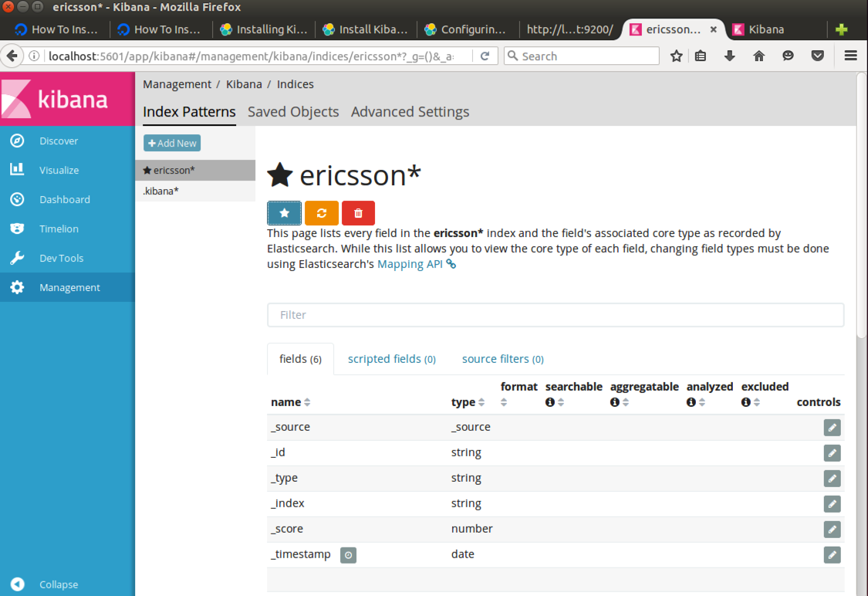This screenshot has height=596, width=868.
Task: Click the page's vertical scrollbar
Action: tap(862, 205)
